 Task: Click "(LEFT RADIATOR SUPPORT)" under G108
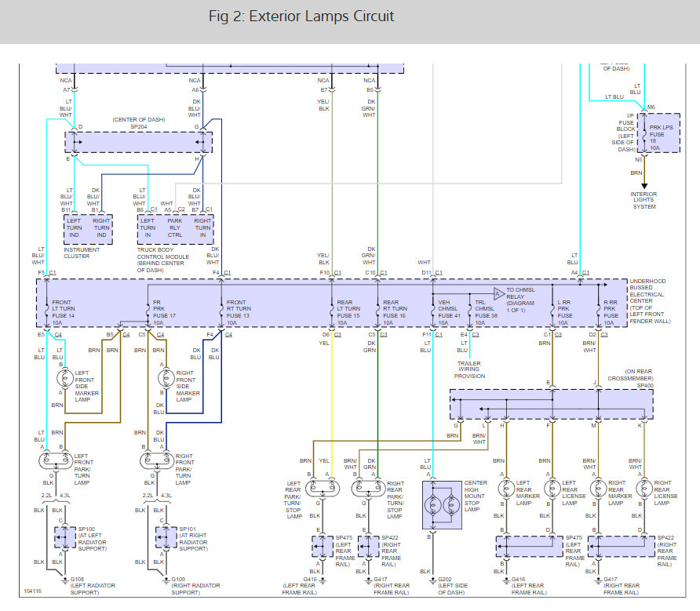pos(93,589)
